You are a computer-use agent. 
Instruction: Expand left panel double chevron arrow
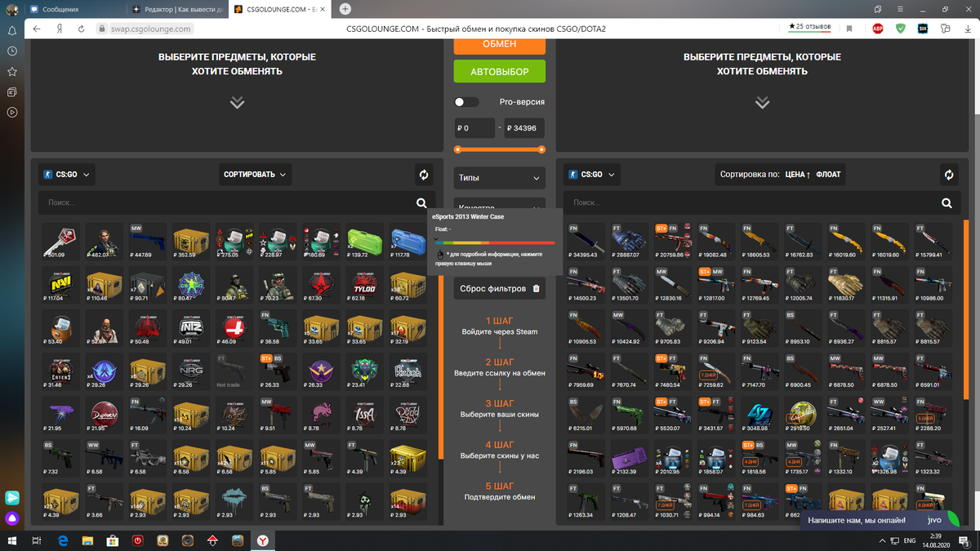tap(237, 103)
